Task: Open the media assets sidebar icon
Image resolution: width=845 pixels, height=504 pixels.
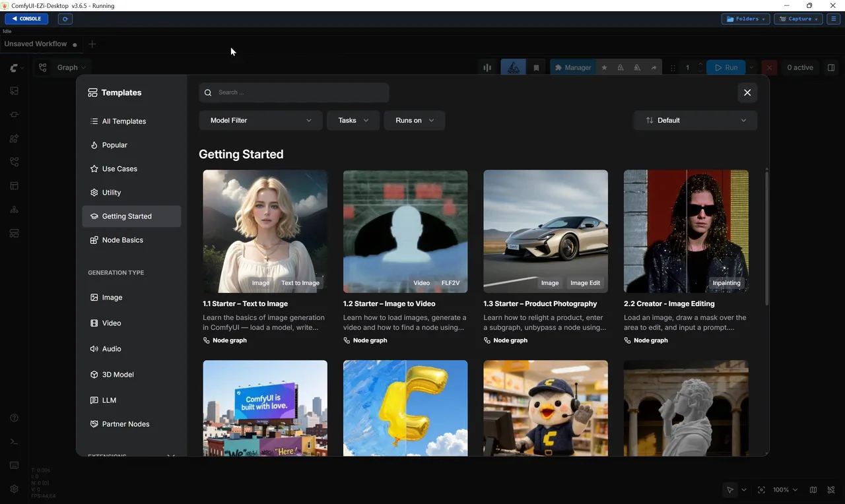Action: [x=14, y=91]
